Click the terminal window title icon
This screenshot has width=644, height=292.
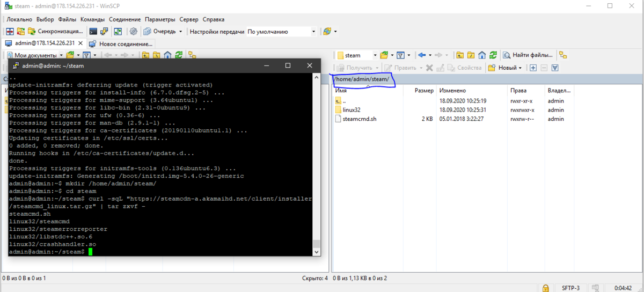pos(16,65)
